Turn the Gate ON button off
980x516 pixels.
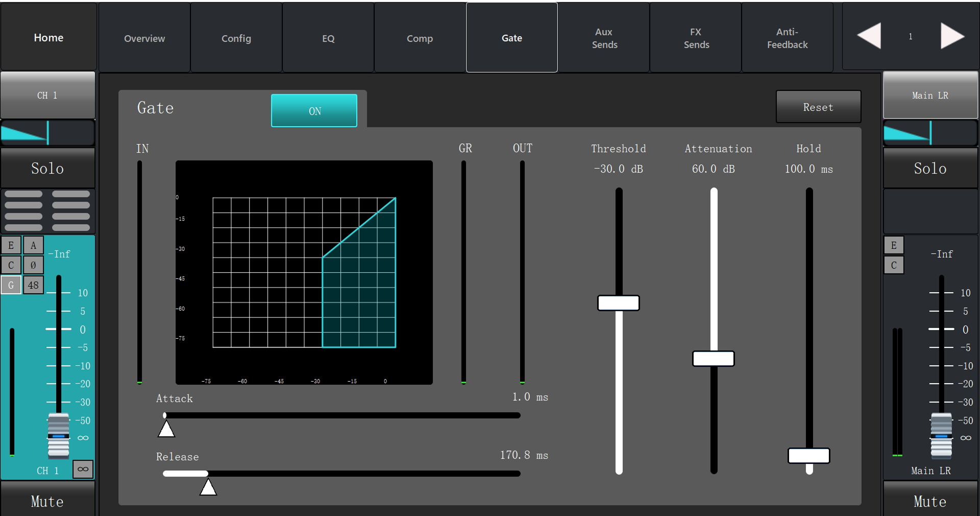(x=314, y=110)
